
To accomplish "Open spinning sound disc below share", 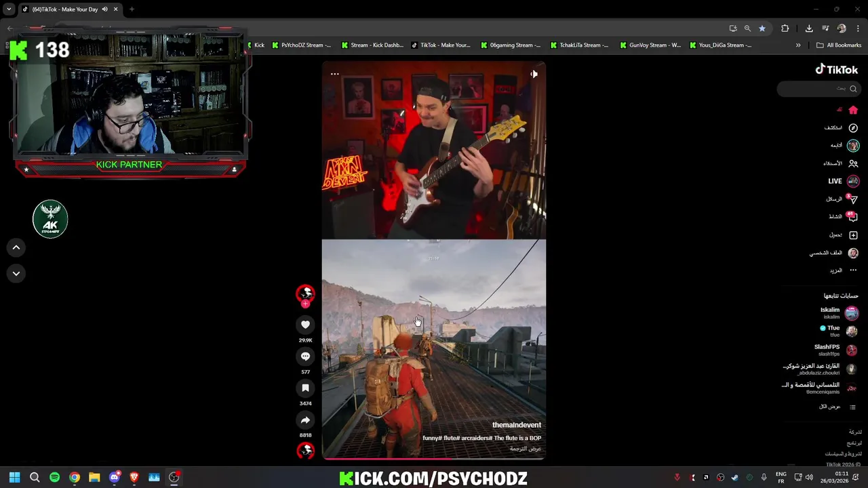I will [x=305, y=451].
